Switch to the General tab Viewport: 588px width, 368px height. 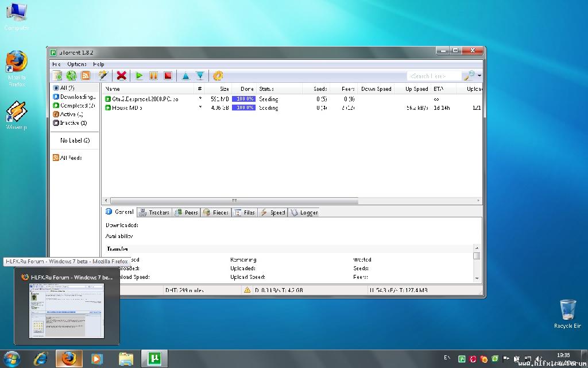point(119,212)
